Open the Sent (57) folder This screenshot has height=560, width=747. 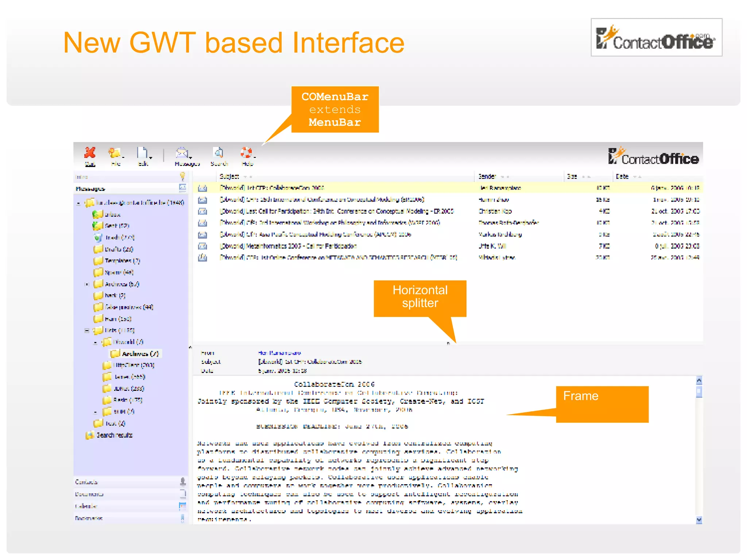click(111, 226)
